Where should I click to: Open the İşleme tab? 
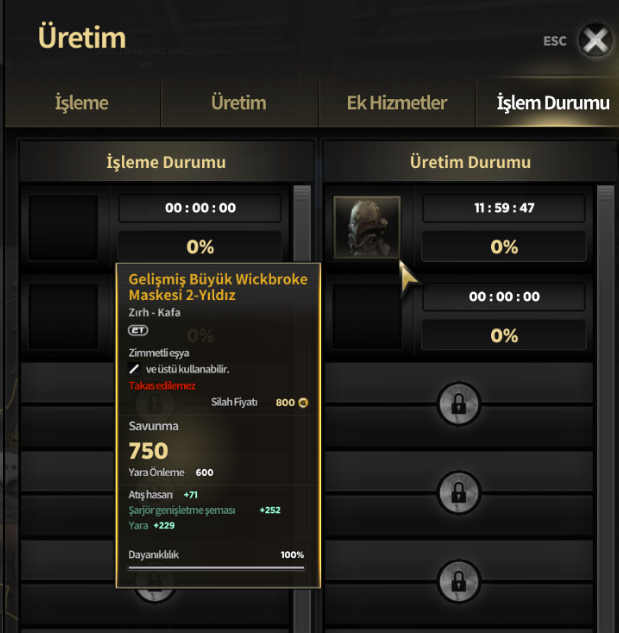pos(82,103)
